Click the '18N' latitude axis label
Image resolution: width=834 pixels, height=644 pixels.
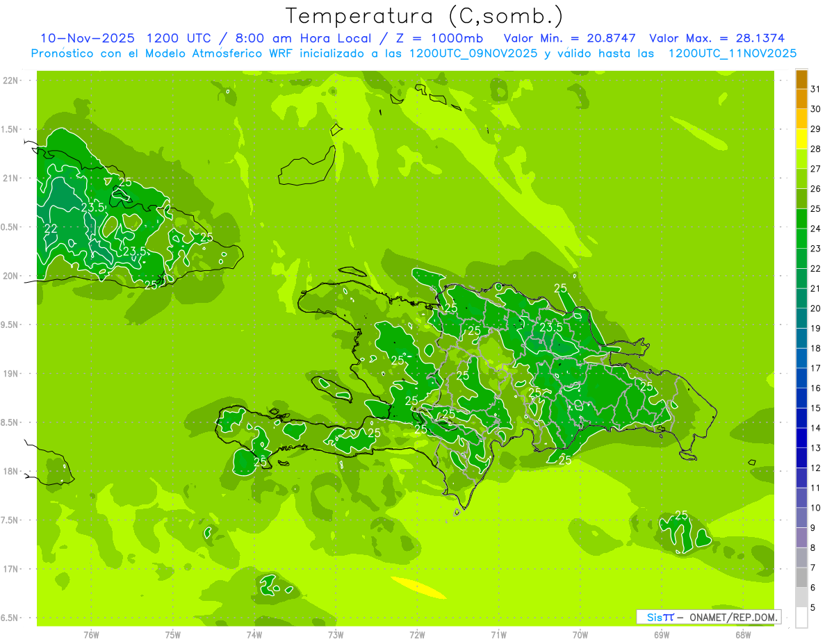(x=11, y=472)
